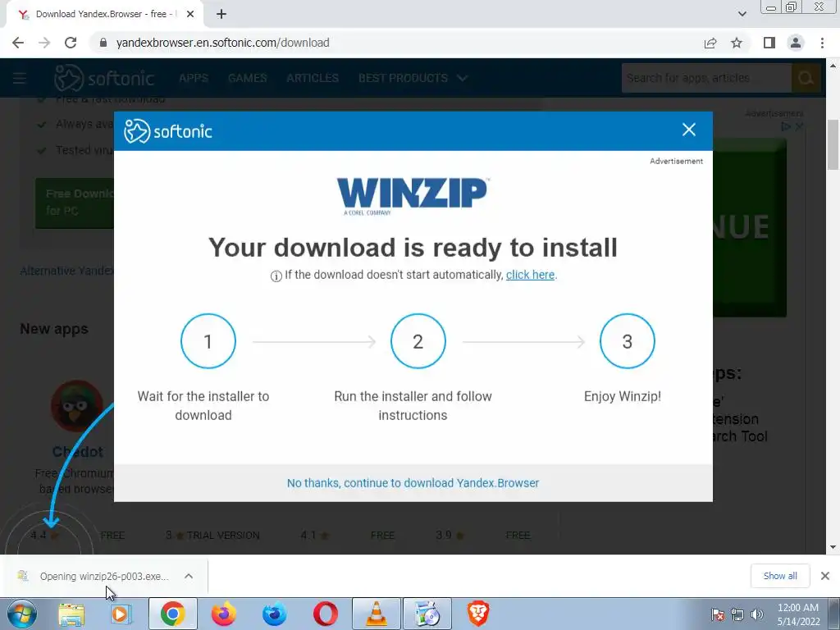
Task: Open a new tab with plus button
Action: click(x=221, y=15)
